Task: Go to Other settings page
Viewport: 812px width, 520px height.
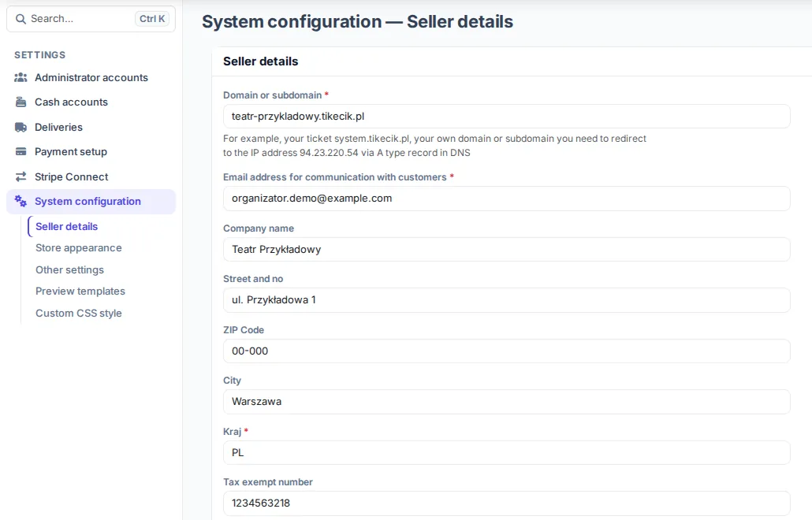Action: [70, 269]
